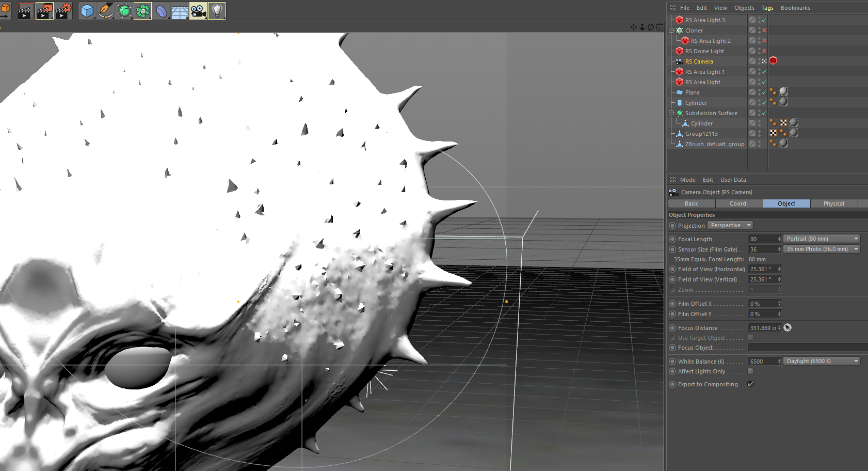Viewport: 868px width, 471px height.
Task: Toggle the viewport maximize panel icon
Action: pyautogui.click(x=660, y=27)
